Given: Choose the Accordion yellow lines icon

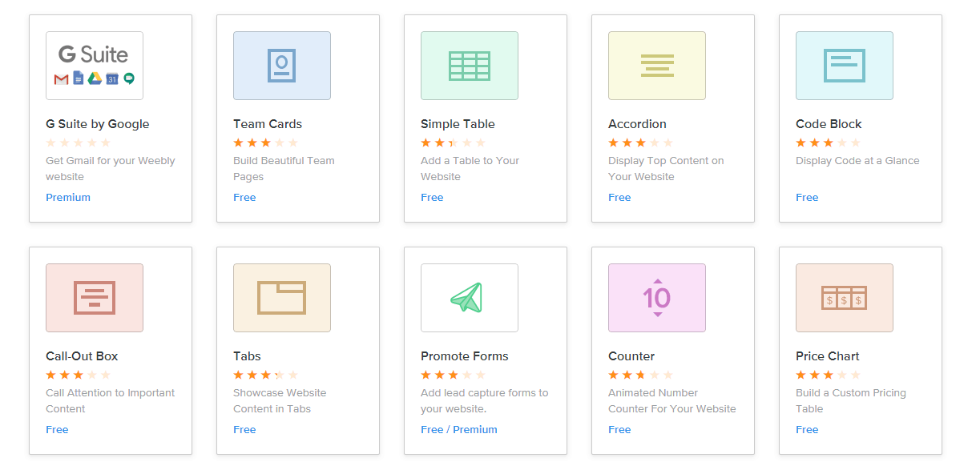Looking at the screenshot, I should point(657,66).
